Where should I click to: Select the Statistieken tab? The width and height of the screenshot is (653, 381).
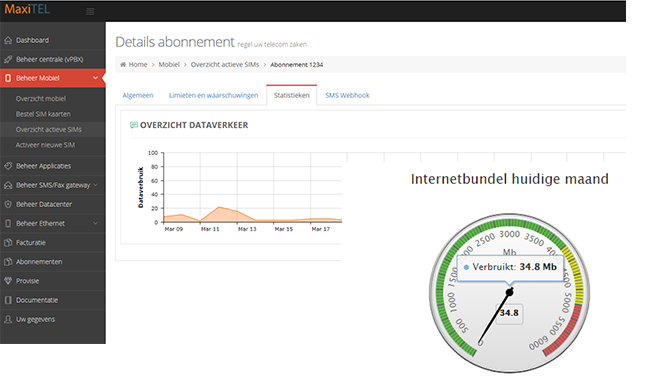(292, 95)
